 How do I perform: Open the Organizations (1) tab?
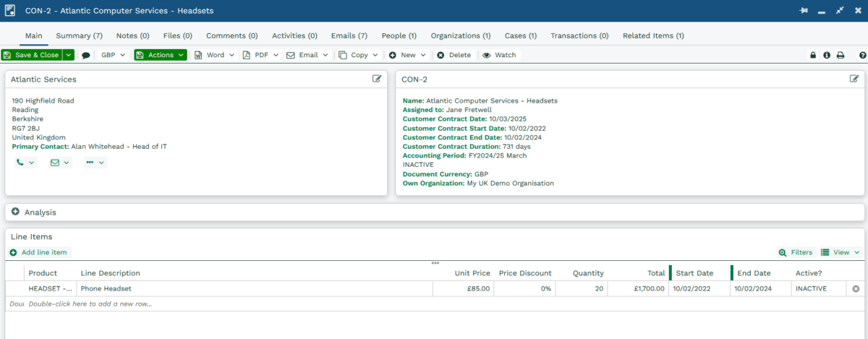[x=461, y=35]
